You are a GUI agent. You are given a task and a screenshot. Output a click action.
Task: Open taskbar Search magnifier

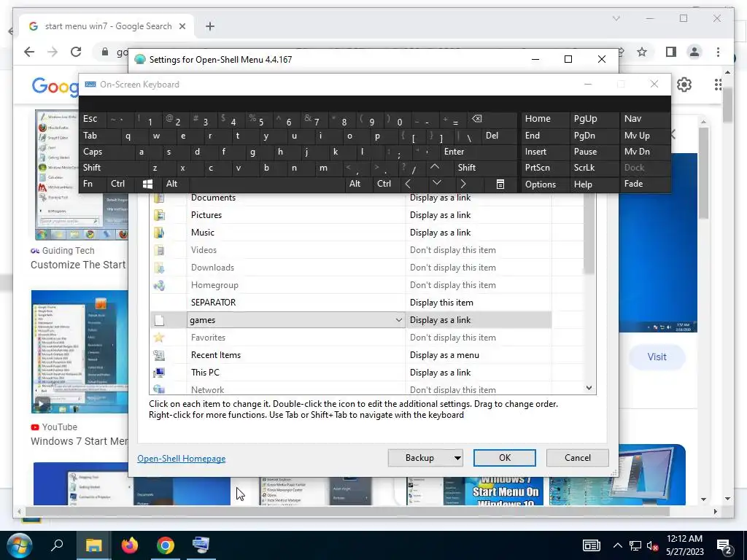57,545
